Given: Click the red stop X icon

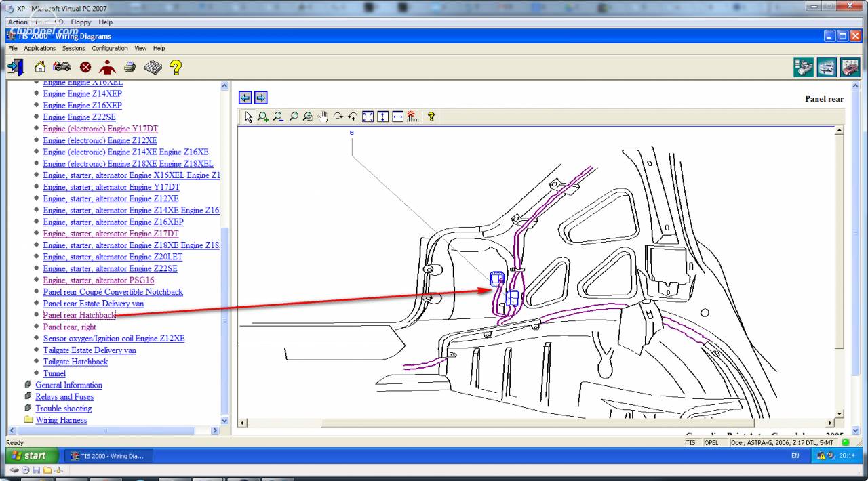Looking at the screenshot, I should 85,67.
